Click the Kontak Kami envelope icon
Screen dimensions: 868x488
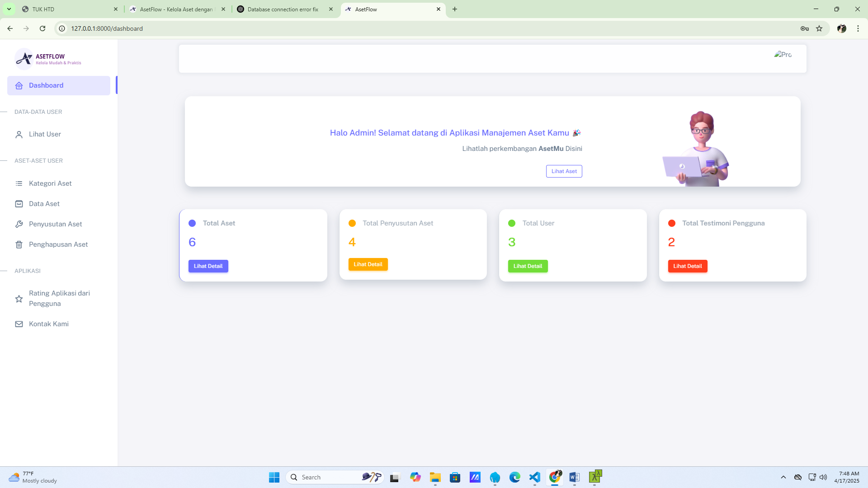pyautogui.click(x=19, y=324)
